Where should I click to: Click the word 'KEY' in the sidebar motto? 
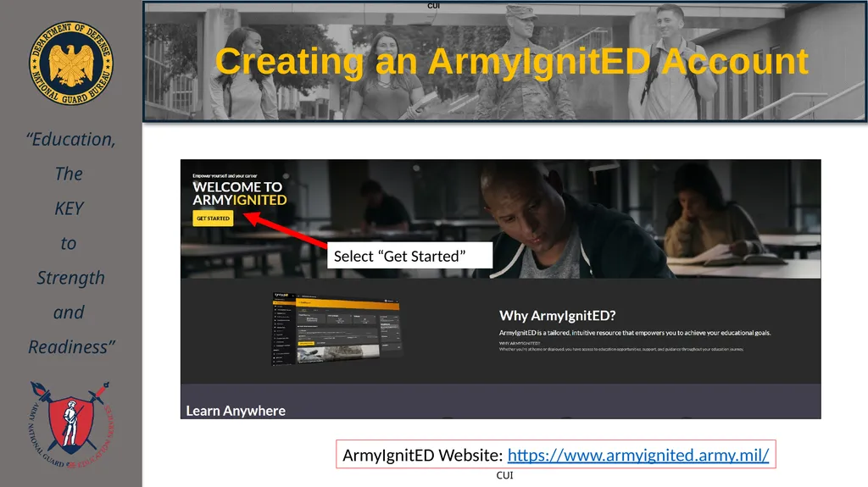pyautogui.click(x=69, y=208)
